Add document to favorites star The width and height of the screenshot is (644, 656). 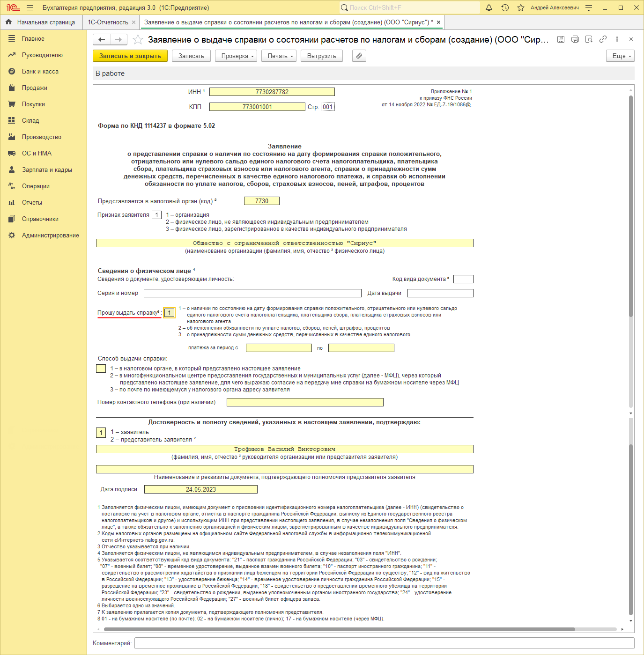click(138, 40)
